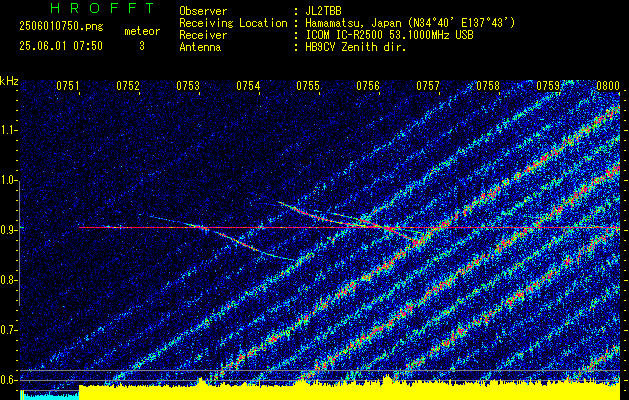Click the HROFFT title text

(x=102, y=8)
